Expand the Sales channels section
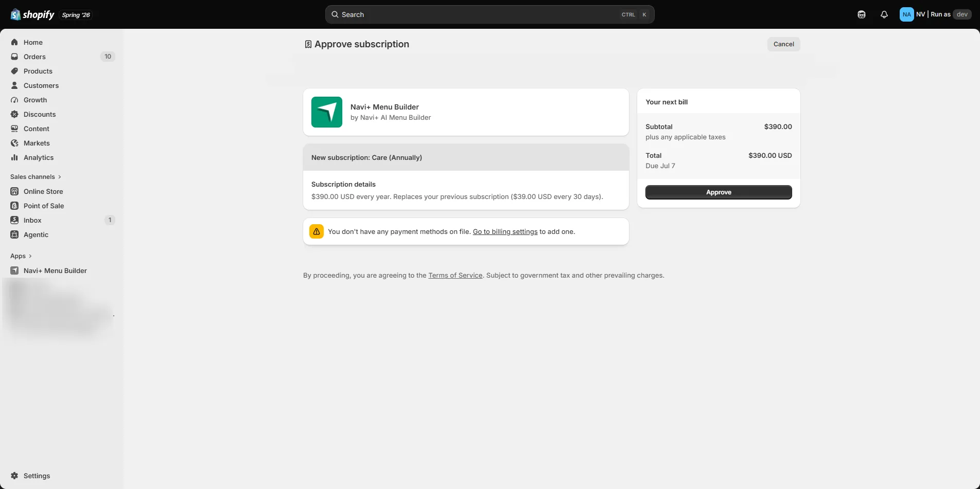 click(x=36, y=177)
